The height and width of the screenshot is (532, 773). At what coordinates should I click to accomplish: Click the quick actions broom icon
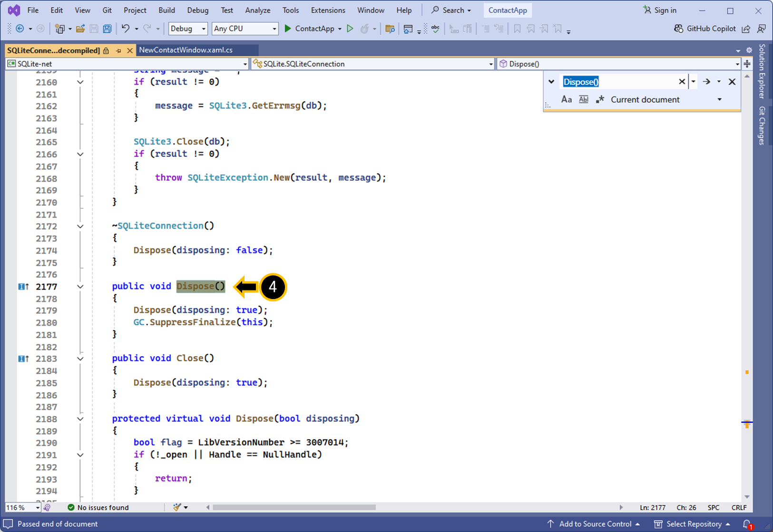click(x=177, y=507)
